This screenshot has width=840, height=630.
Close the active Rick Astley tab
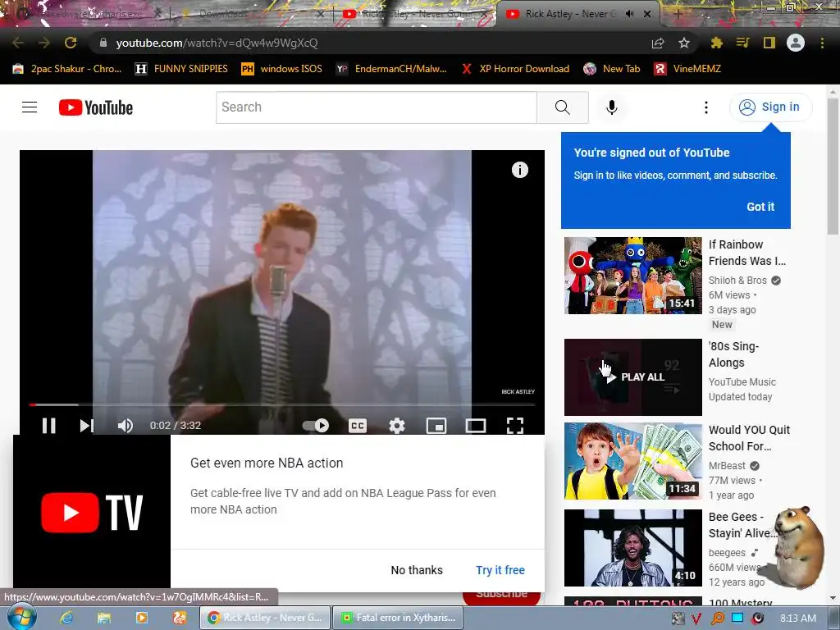click(647, 14)
